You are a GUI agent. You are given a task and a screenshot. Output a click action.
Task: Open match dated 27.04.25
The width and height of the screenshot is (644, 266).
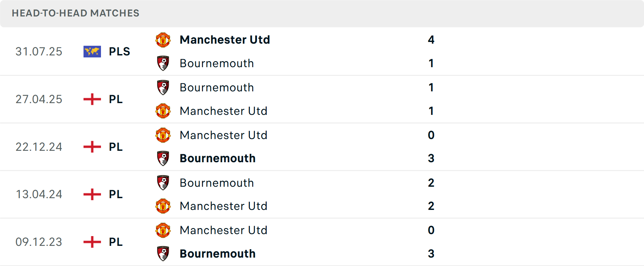[x=39, y=99]
